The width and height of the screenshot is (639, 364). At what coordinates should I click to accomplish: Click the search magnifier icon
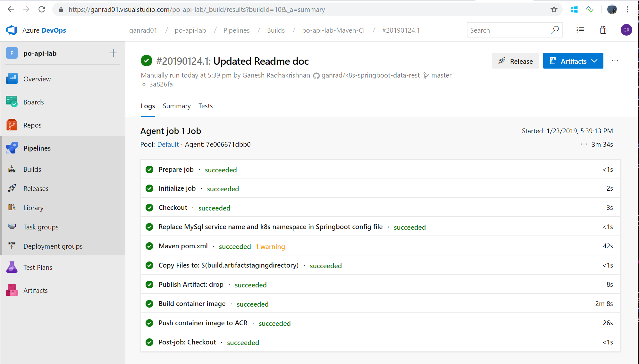(555, 30)
